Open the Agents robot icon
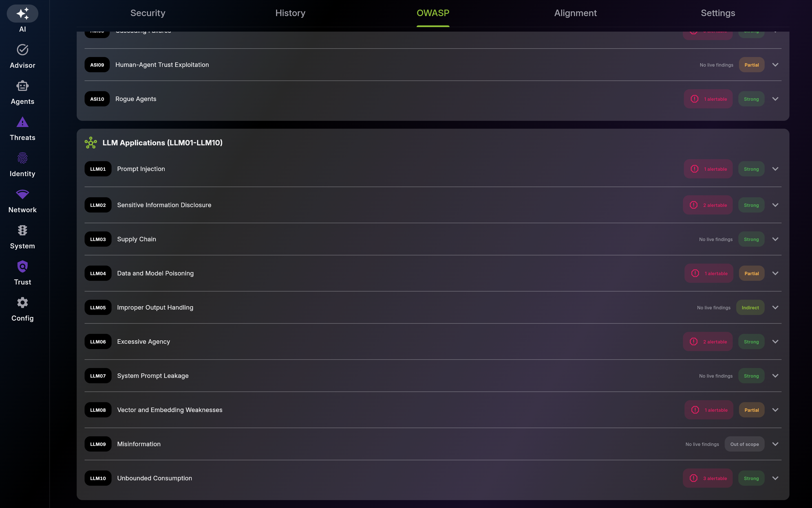 pyautogui.click(x=23, y=86)
